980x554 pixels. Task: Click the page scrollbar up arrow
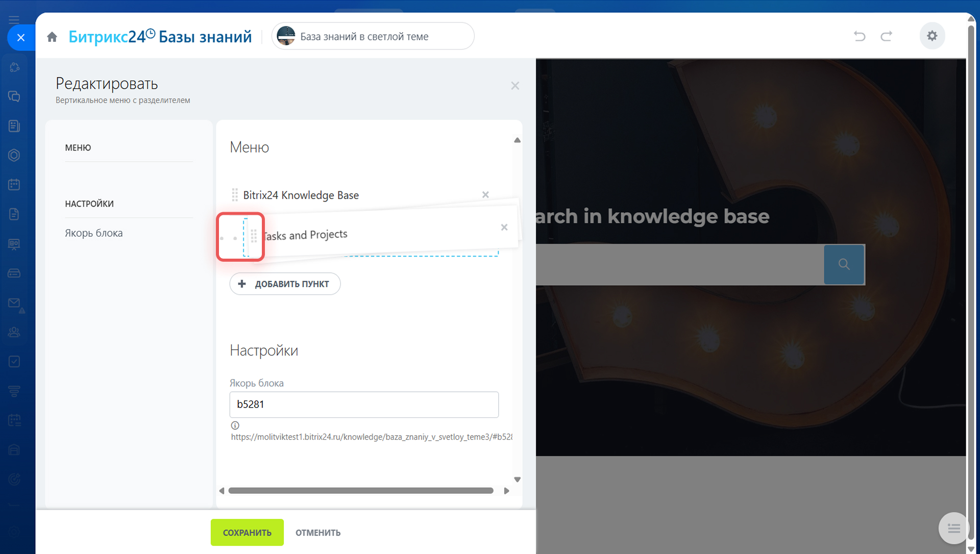click(971, 18)
